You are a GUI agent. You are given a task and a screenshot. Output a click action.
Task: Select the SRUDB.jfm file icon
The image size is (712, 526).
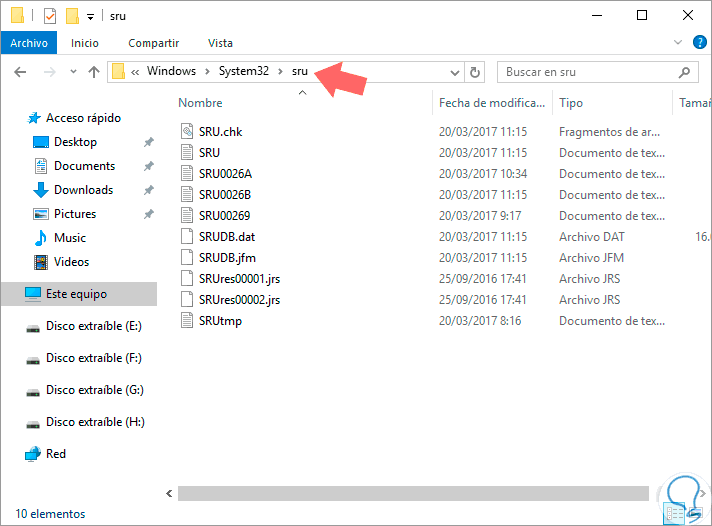[x=187, y=258]
